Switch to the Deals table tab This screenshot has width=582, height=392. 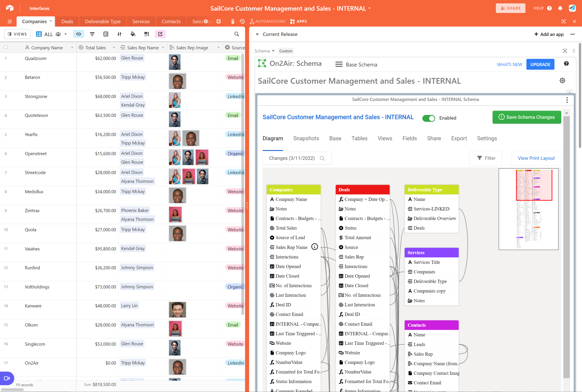[67, 21]
